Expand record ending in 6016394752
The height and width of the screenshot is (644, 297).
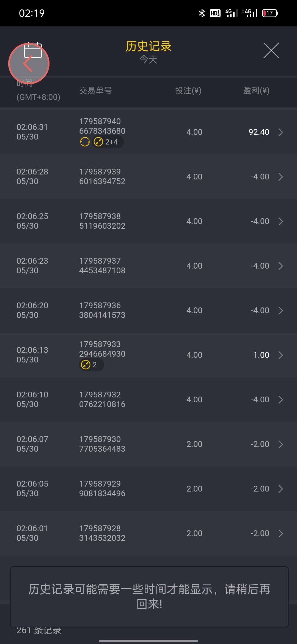tap(280, 177)
